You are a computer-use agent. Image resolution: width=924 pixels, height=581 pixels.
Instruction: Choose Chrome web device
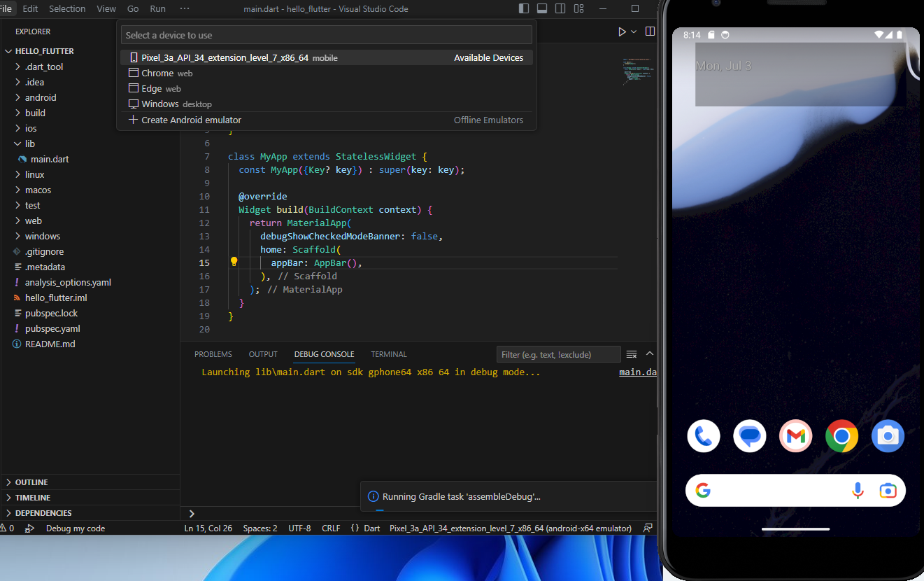click(327, 73)
